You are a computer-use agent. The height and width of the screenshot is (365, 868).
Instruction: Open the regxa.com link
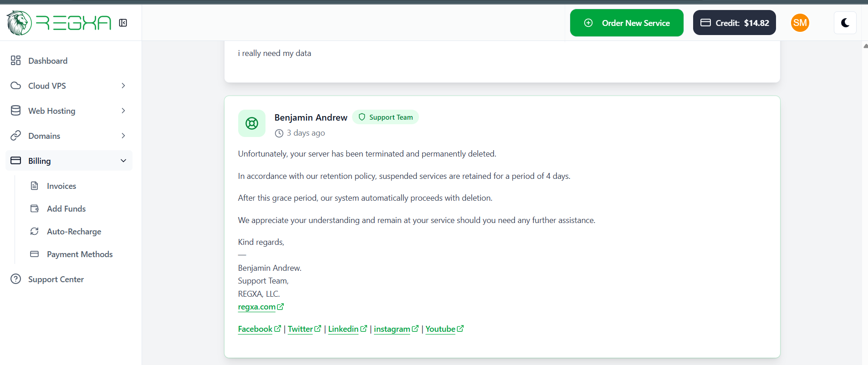click(x=257, y=307)
